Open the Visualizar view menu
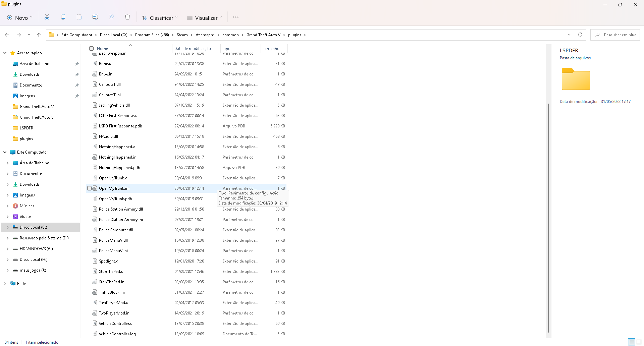Viewport: 644px width, 346px height. coord(205,18)
